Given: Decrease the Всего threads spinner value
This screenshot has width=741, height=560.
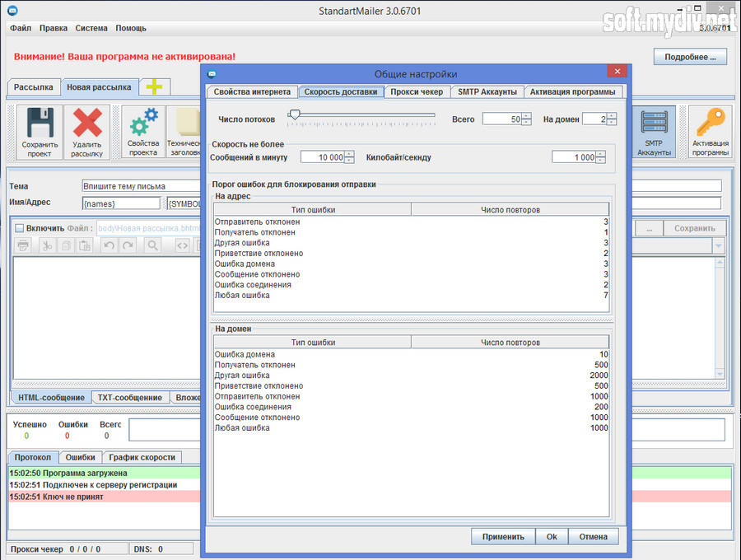Looking at the screenshot, I should (526, 122).
